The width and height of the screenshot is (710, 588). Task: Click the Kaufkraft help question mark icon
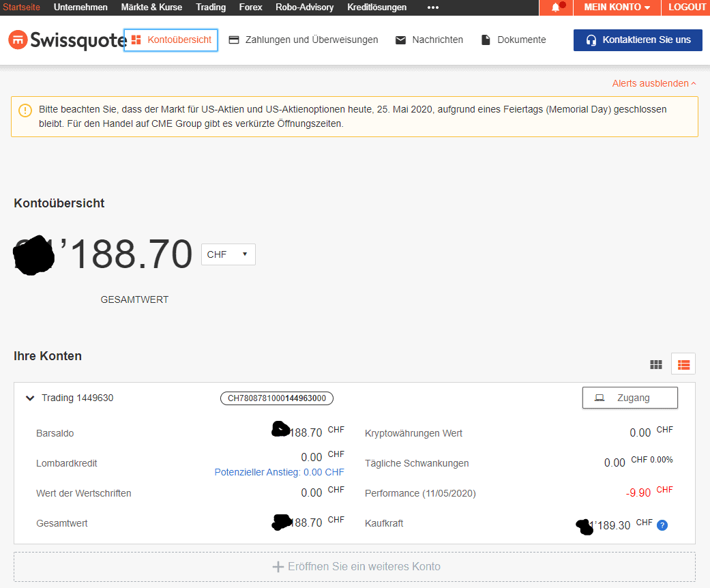662,525
